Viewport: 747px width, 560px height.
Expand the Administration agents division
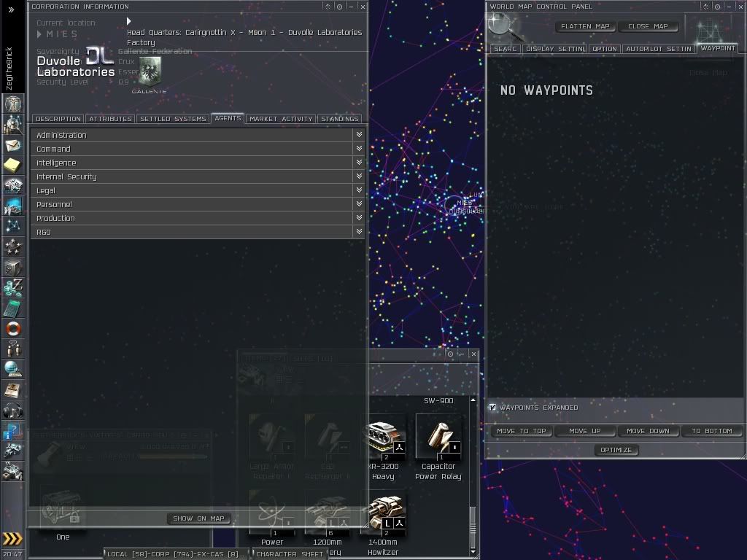pyautogui.click(x=198, y=135)
